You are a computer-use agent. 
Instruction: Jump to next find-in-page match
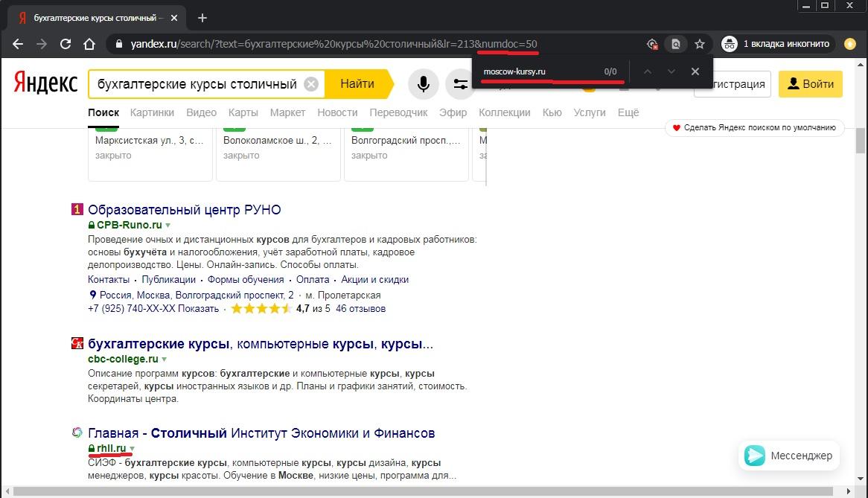(671, 71)
